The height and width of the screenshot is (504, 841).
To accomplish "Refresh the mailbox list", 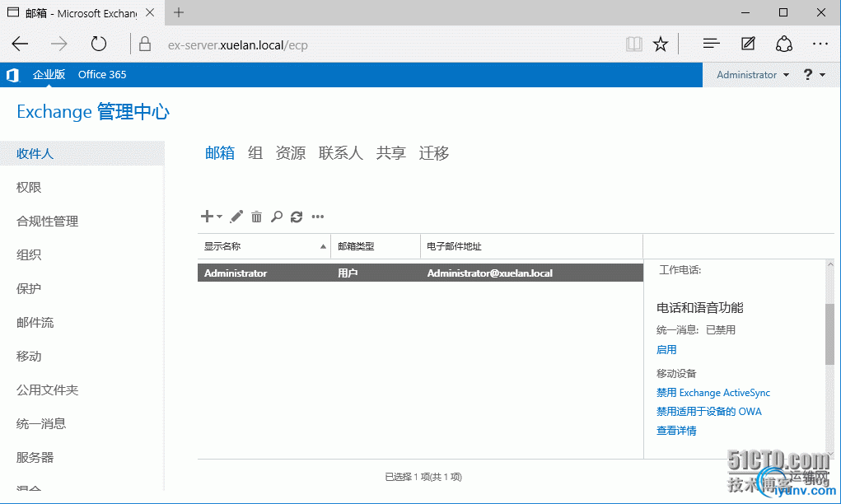I will [x=297, y=217].
